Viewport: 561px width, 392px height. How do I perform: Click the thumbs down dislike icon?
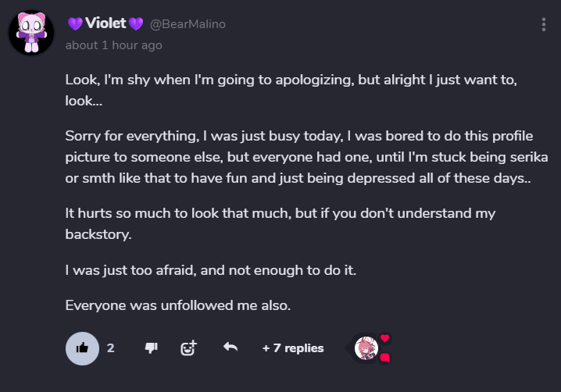pos(152,348)
